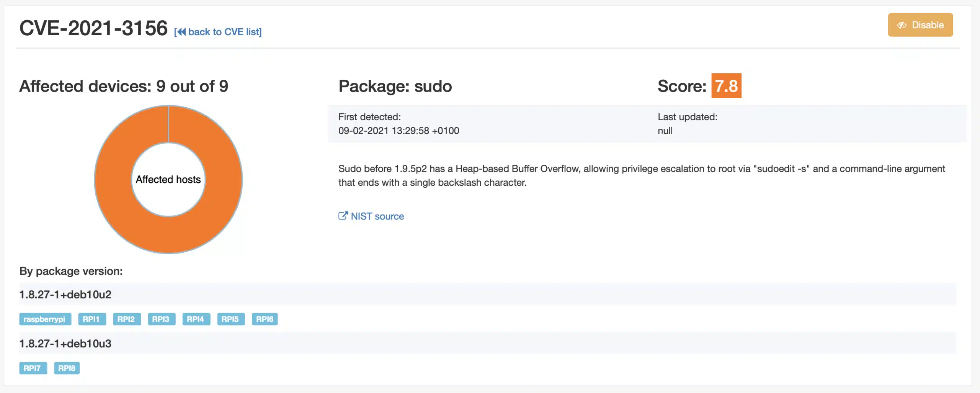Screen dimensions: 980x393
Task: Select the RPI6 host tag
Action: point(265,319)
